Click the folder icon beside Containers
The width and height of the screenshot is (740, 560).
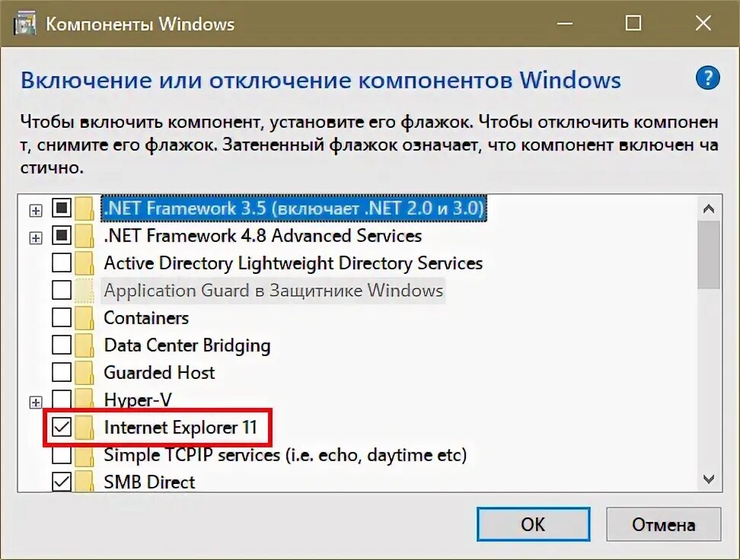(x=85, y=318)
